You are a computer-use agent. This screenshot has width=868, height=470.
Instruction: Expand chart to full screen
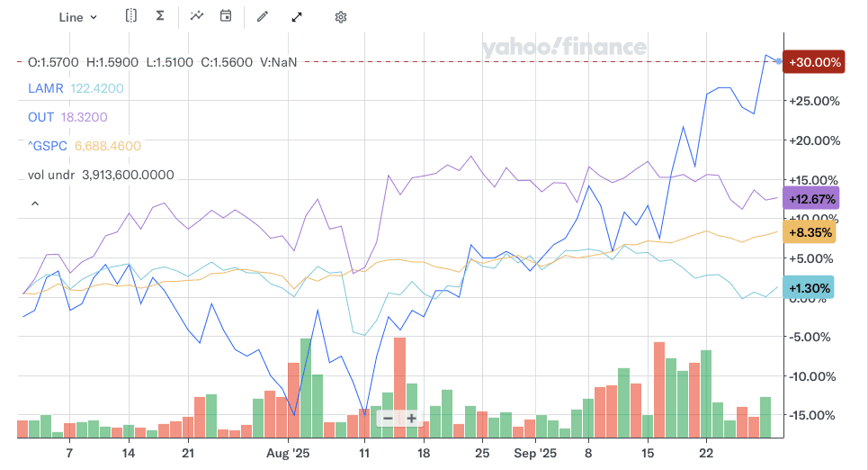298,16
